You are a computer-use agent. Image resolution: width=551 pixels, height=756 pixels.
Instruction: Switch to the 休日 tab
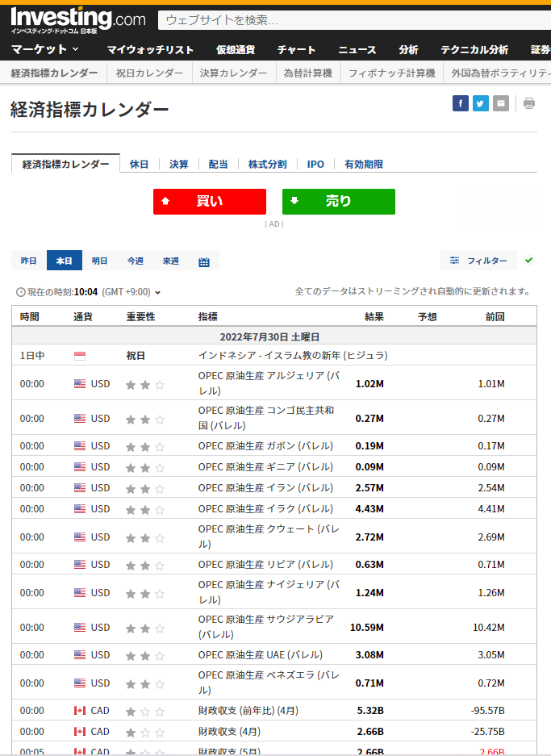(139, 165)
